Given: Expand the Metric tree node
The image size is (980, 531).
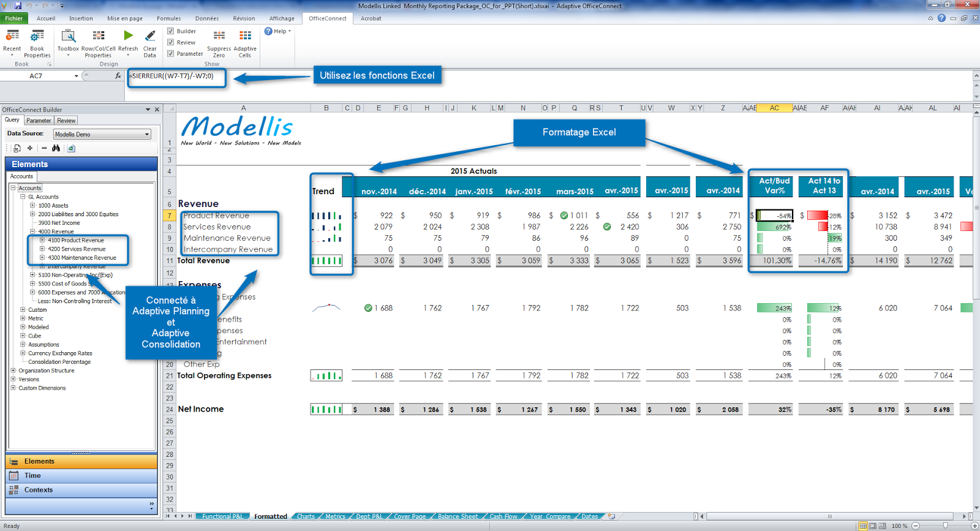Looking at the screenshot, I should click(23, 318).
